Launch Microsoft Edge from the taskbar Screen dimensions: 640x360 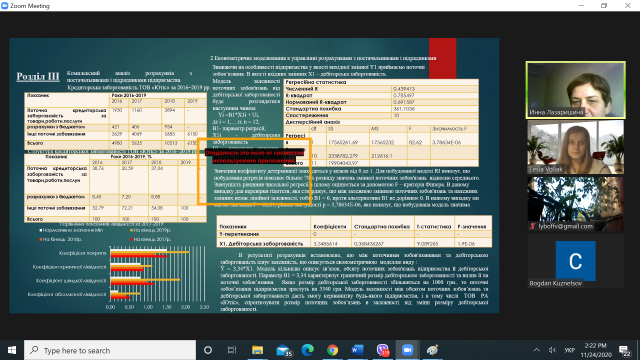coord(308,350)
